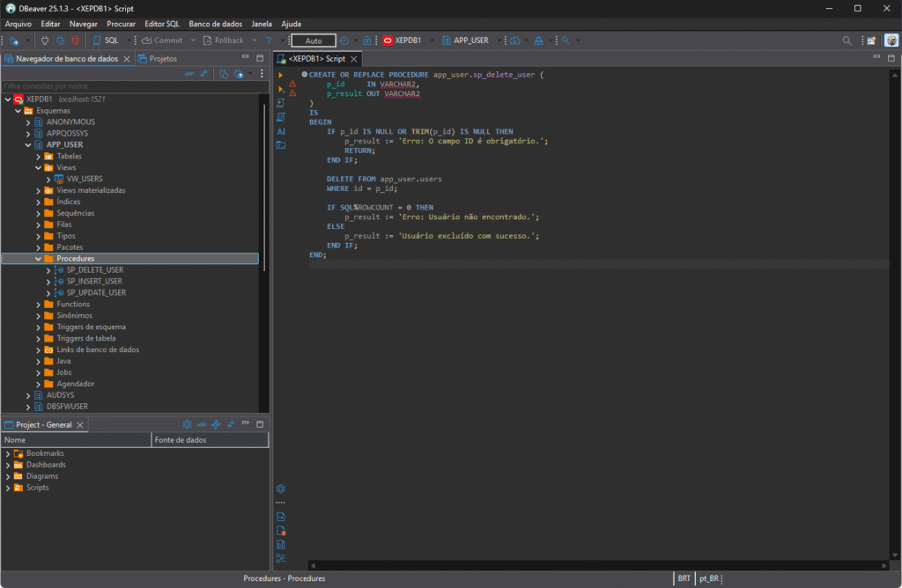Viewport: 902px width, 588px height.
Task: Switch to the Projetos tab
Action: pos(159,58)
